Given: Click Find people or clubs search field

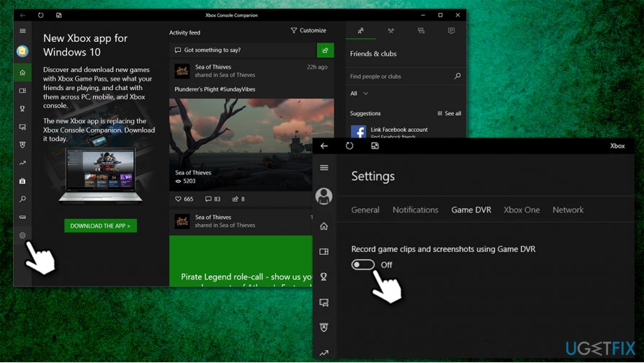Looking at the screenshot, I should tap(406, 76).
